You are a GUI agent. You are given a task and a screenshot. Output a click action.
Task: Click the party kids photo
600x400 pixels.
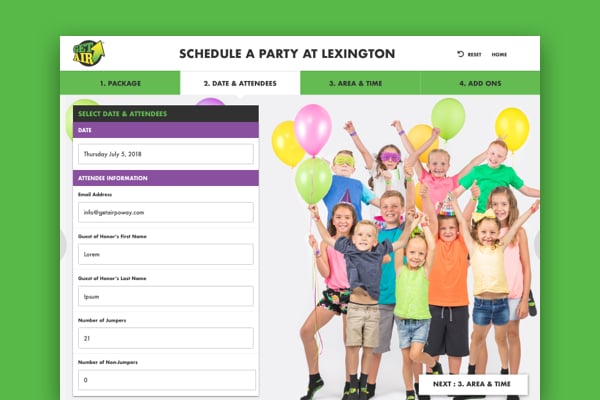point(404,249)
